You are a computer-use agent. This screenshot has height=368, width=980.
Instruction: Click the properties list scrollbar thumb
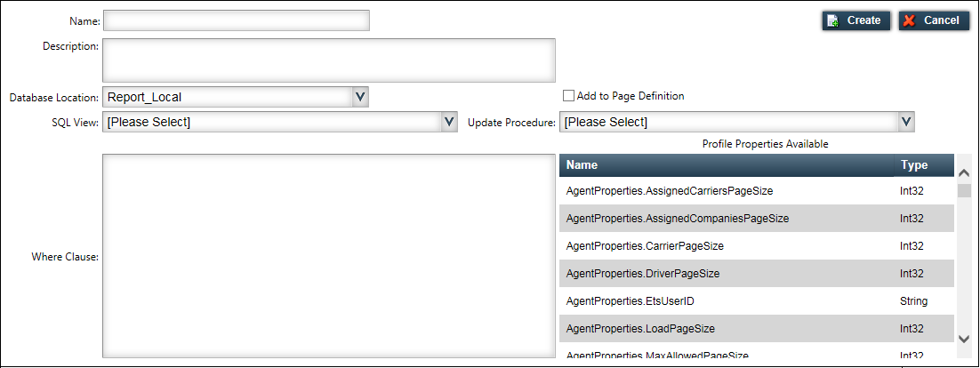click(964, 190)
